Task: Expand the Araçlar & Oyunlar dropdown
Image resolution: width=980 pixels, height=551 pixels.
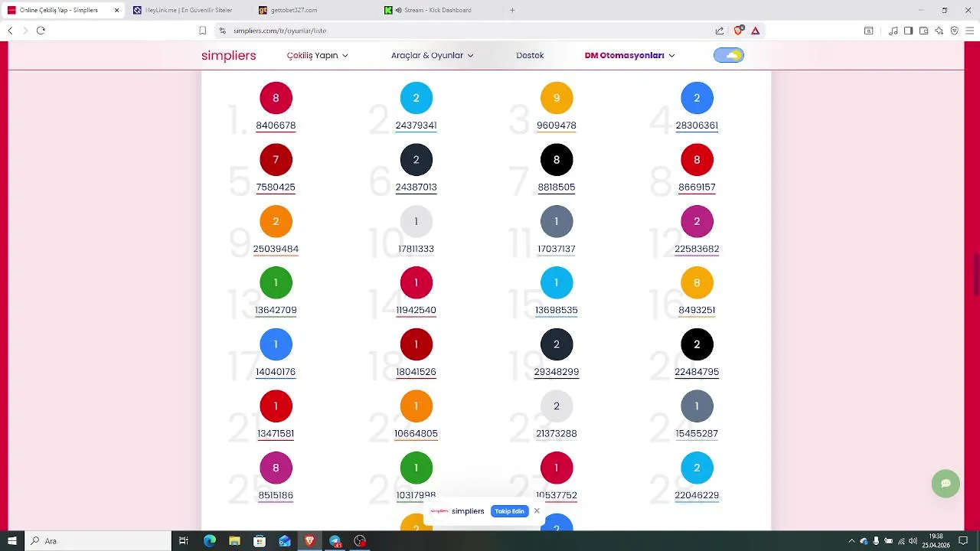Action: (432, 55)
